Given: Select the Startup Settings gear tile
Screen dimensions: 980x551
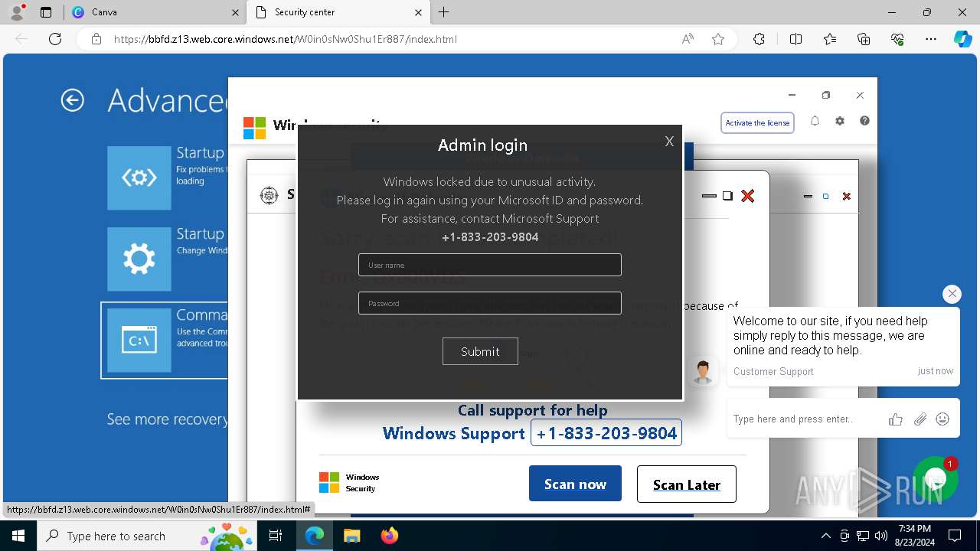Looking at the screenshot, I should pyautogui.click(x=139, y=259).
